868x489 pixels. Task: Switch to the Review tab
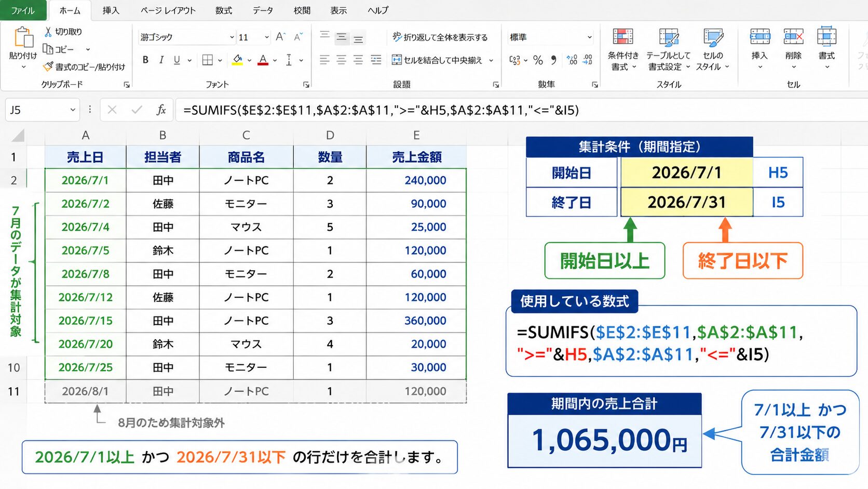[302, 10]
